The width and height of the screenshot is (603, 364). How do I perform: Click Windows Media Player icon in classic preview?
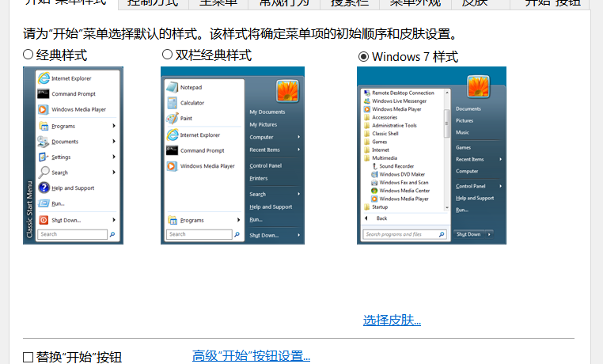coord(43,109)
